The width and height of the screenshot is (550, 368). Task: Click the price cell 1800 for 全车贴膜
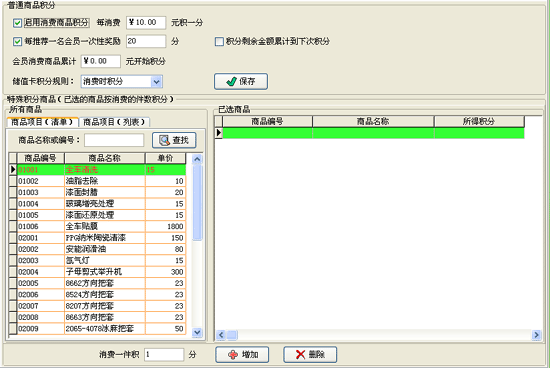(165, 226)
